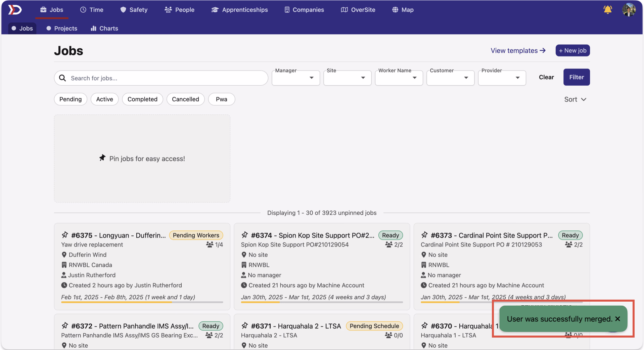Viewport: 644px width, 350px height.
Task: Click building icon beside RNWBL Canada
Action: pos(64,265)
